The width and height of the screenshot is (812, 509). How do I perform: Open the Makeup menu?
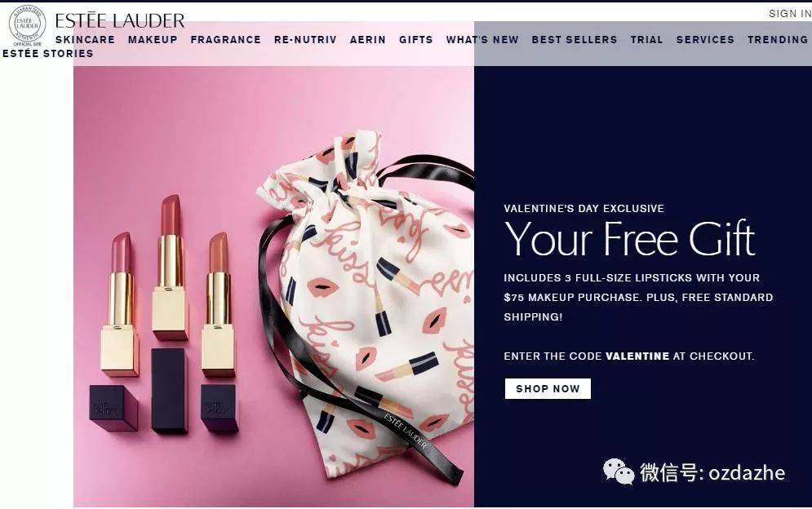pyautogui.click(x=153, y=39)
